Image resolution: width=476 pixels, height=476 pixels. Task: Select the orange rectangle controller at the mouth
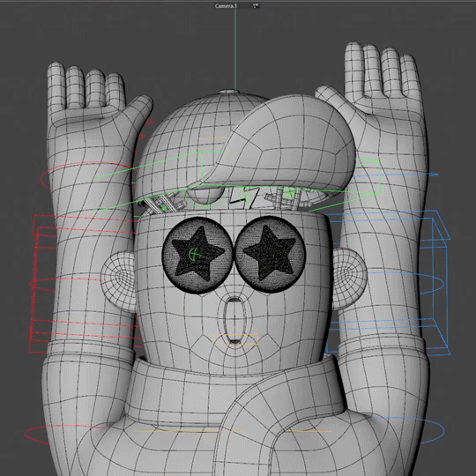coord(235,339)
